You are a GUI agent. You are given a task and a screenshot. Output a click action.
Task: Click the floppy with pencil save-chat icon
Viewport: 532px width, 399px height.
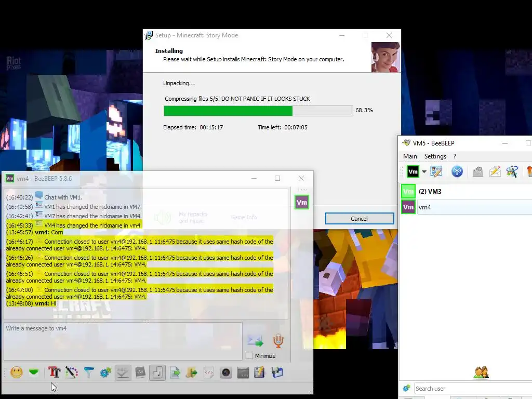(x=260, y=372)
